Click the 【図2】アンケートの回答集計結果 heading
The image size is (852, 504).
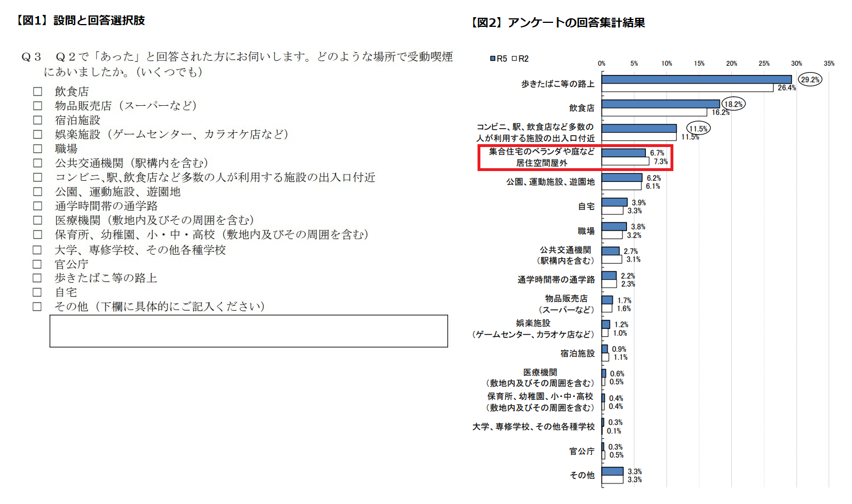[x=558, y=23]
